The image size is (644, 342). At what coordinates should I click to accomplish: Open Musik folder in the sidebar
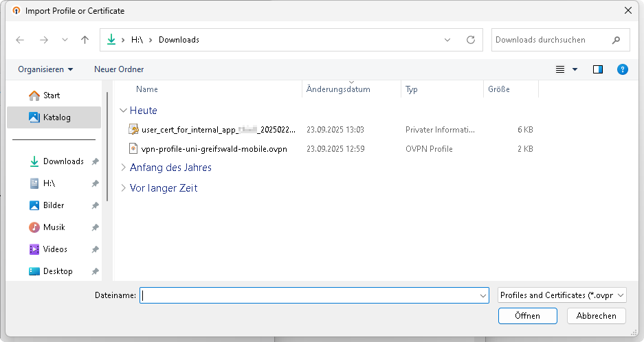coord(53,227)
